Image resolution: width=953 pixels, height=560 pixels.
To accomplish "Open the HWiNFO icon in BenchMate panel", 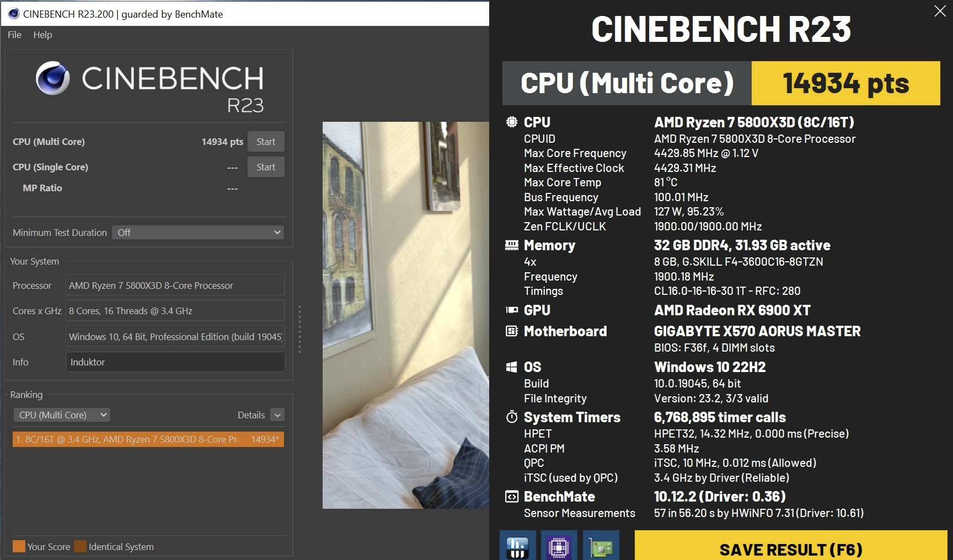I will [517, 546].
